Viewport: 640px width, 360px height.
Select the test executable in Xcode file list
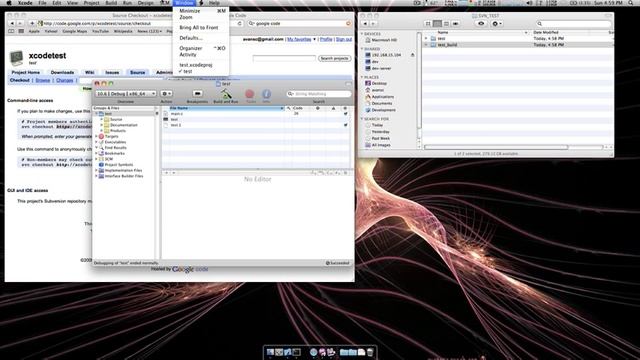coord(175,120)
